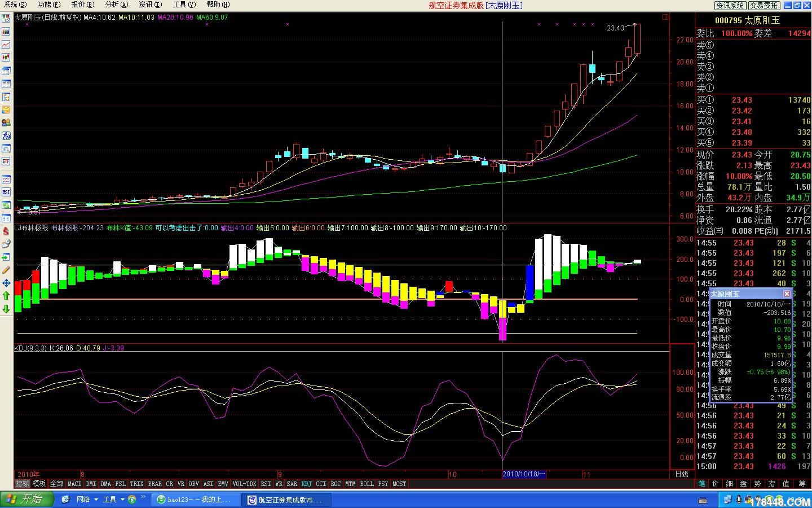This screenshot has width=812, height=508.
Task: Click the stock code 000795 太原刚玉 header
Action: [747, 20]
